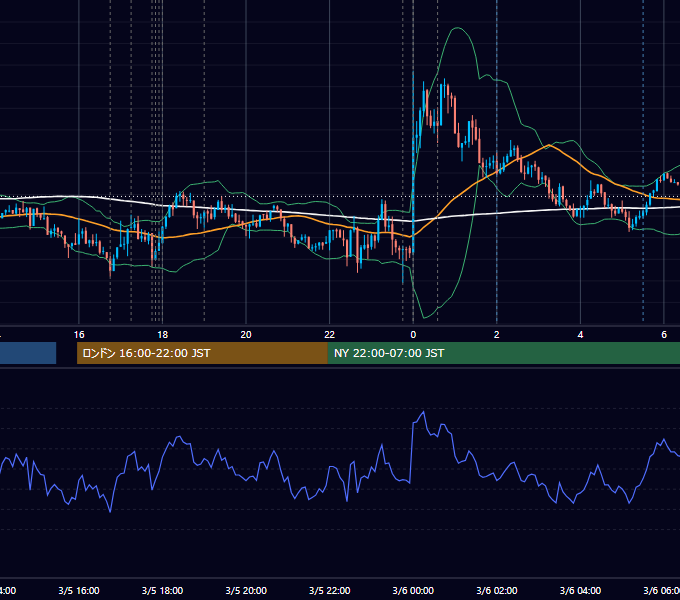Click hour label '22' on upper axis
The image size is (680, 600).
tap(330, 335)
